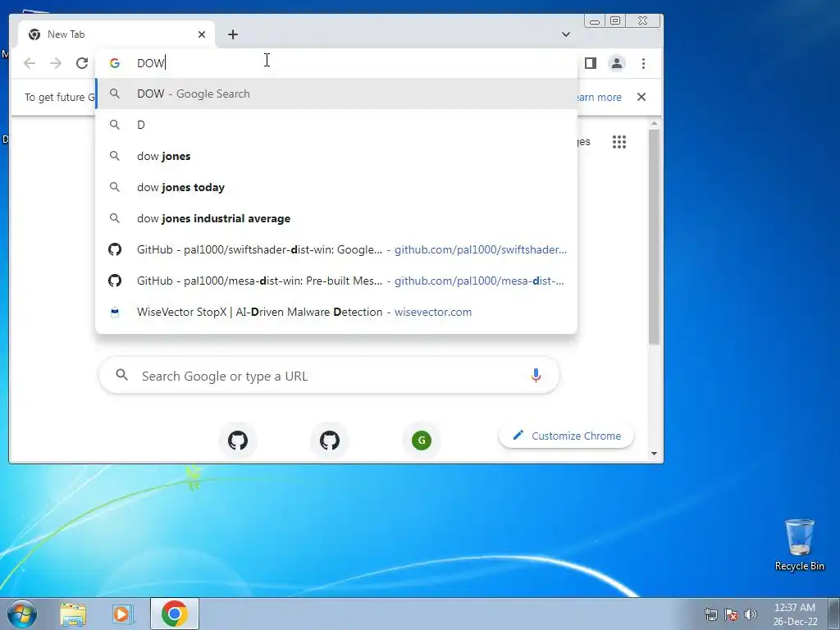The height and width of the screenshot is (630, 840).
Task: Open the green G shortcut tile
Action: click(x=422, y=441)
